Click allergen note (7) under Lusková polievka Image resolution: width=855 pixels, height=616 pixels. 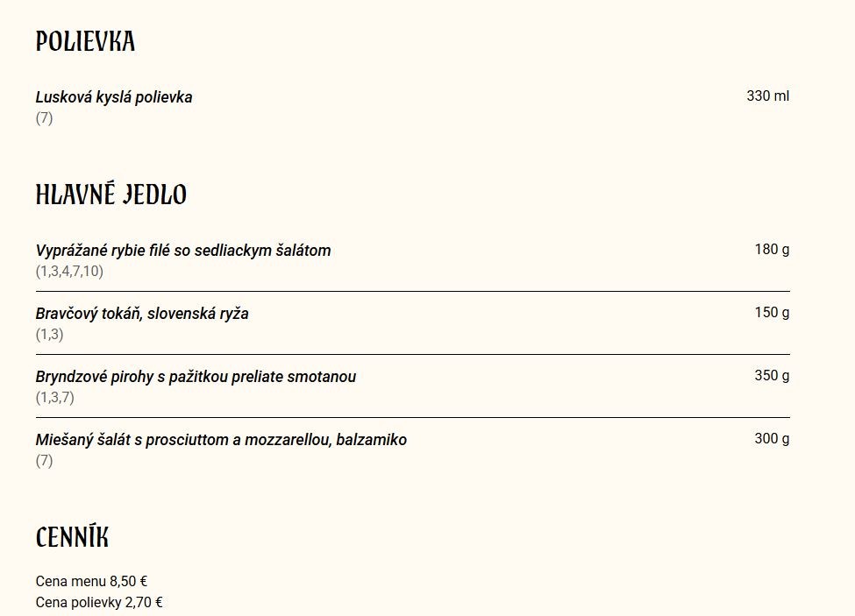pyautogui.click(x=44, y=118)
